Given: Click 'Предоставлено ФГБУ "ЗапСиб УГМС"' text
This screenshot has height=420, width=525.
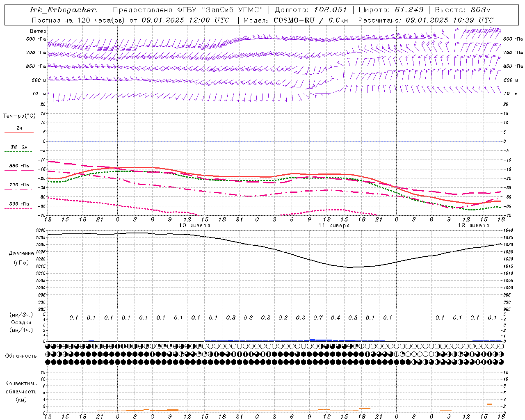Looking at the screenshot, I should pyautogui.click(x=188, y=10).
